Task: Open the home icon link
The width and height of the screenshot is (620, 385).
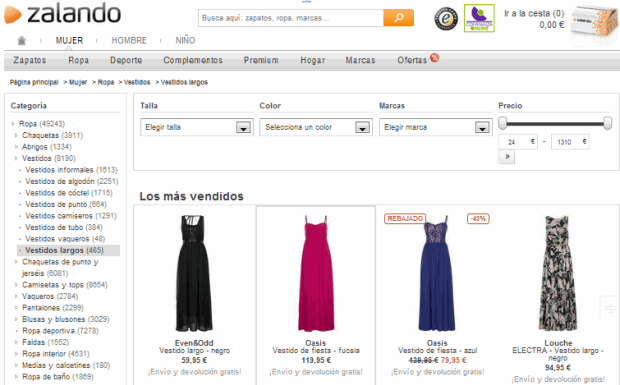Action: tap(22, 40)
